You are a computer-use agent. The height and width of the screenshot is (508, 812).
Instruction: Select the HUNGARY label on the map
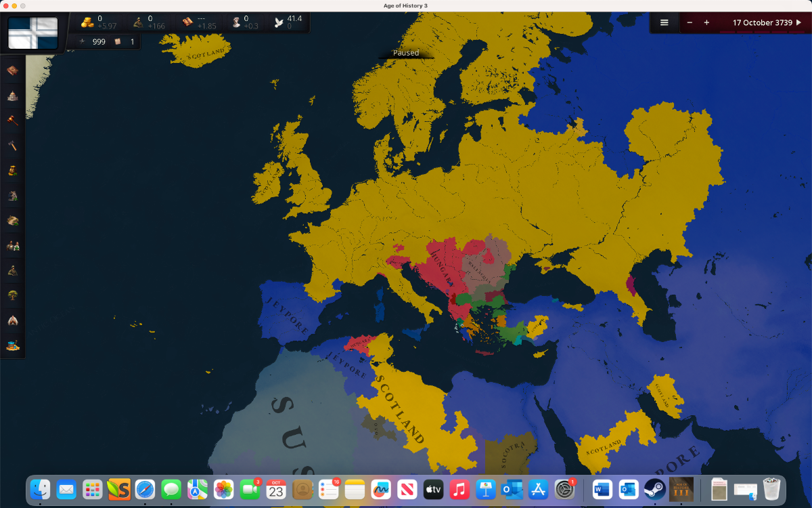pos(441,270)
